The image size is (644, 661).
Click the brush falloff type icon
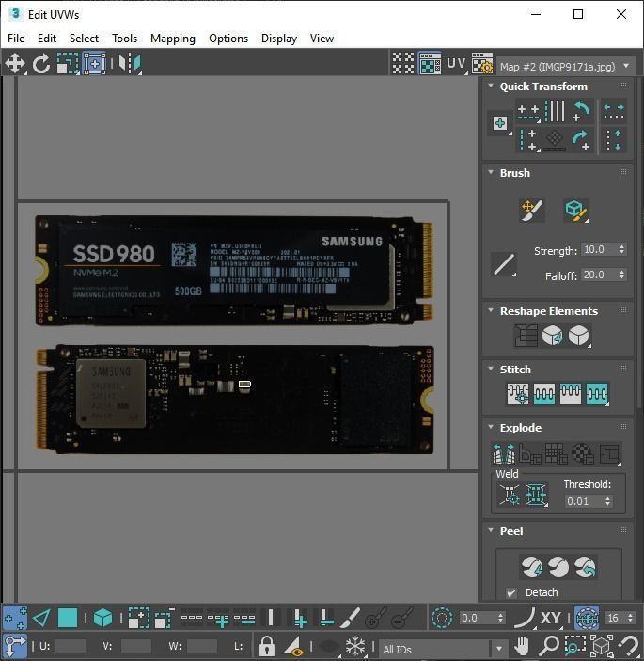(504, 265)
